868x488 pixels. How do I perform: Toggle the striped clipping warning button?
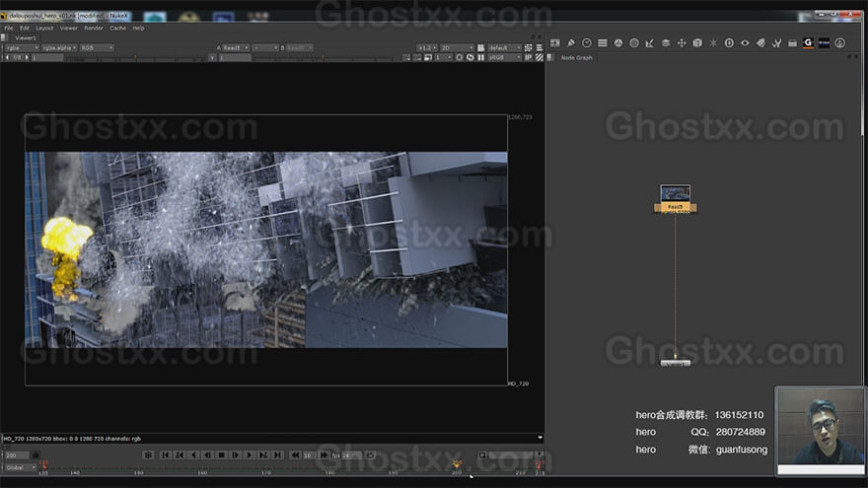540,57
